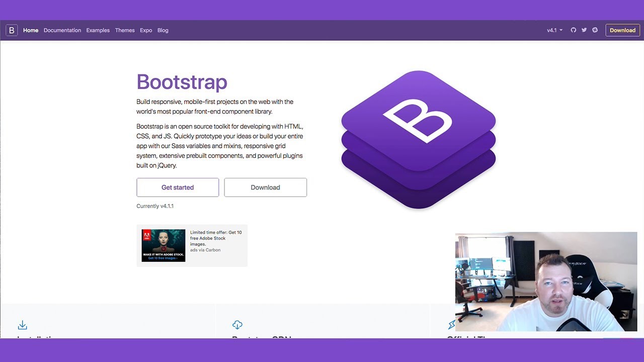Open the GitHub icon link
Screen dimensions: 644x362
click(573, 30)
